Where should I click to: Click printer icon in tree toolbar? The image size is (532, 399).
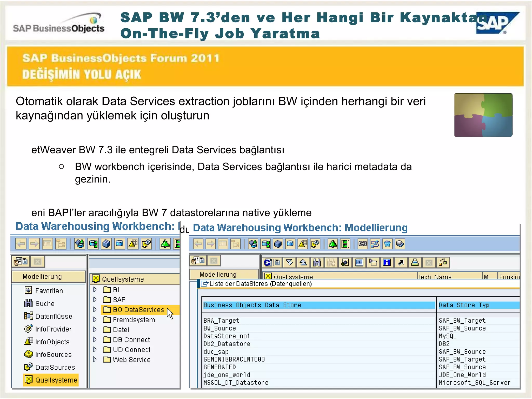(415, 263)
